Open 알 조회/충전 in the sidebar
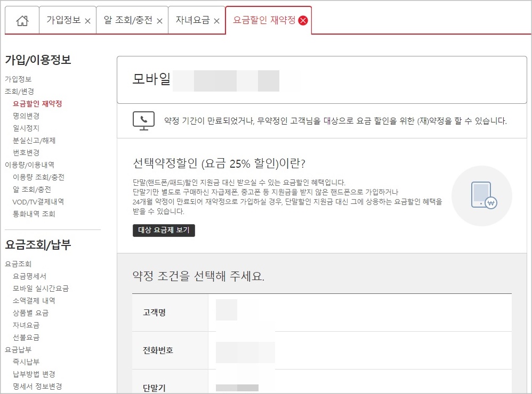This screenshot has width=532, height=394. 32,189
